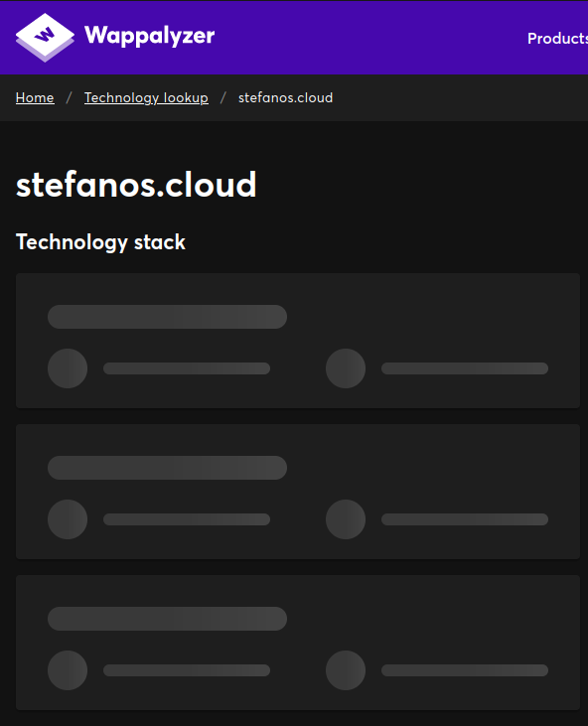The height and width of the screenshot is (726, 588).
Task: Click the stefanos.cloud page heading
Action: click(x=136, y=185)
